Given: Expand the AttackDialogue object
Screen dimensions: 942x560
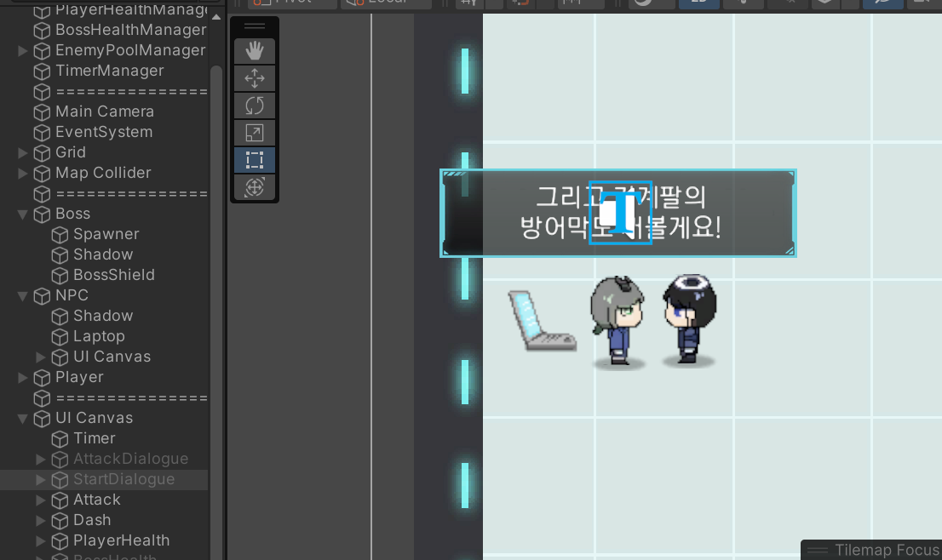Looking at the screenshot, I should (40, 460).
